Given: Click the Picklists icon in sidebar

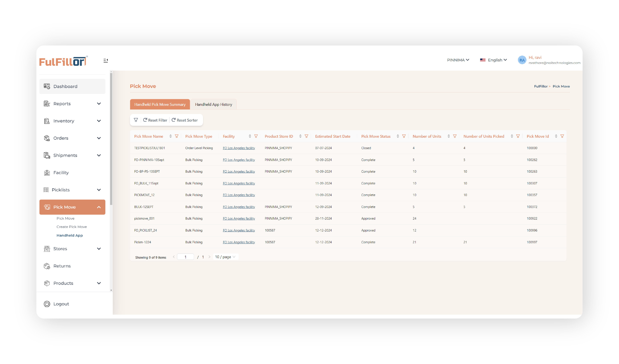Looking at the screenshot, I should (x=47, y=190).
